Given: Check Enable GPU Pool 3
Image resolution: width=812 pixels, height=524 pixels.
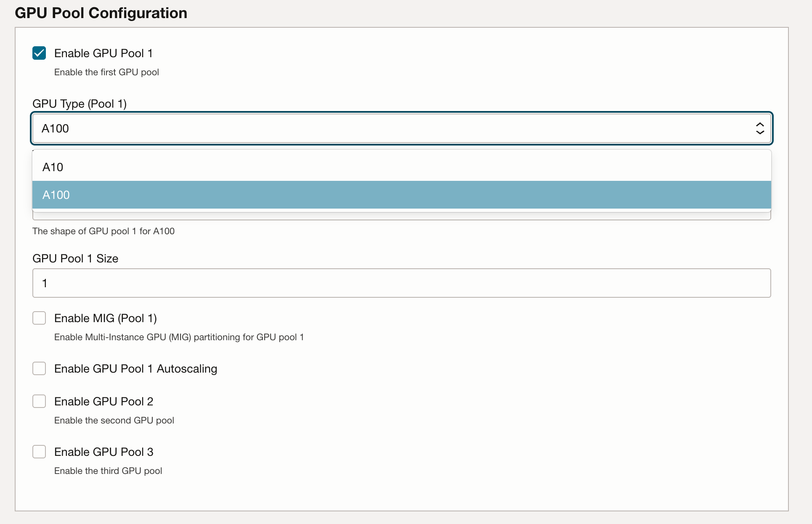Looking at the screenshot, I should click(x=39, y=452).
